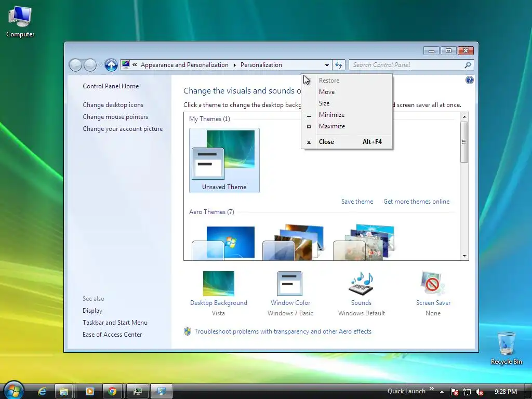Screen dimensions: 532x399
Task: Open the Recycle Bin desktop icon
Action: [x=506, y=348]
